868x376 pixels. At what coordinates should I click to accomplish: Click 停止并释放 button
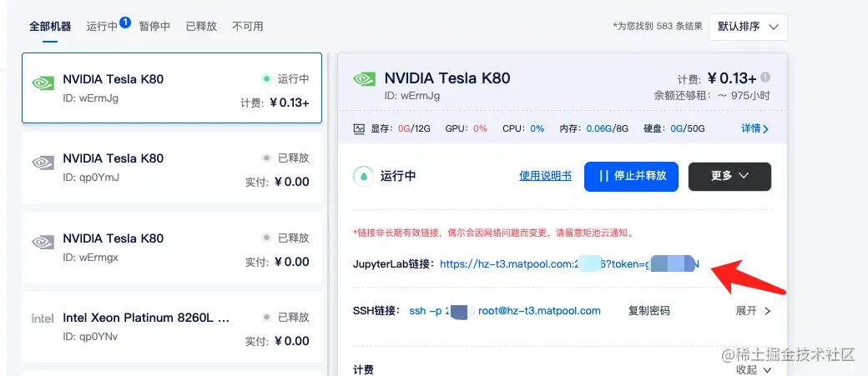[x=631, y=177]
